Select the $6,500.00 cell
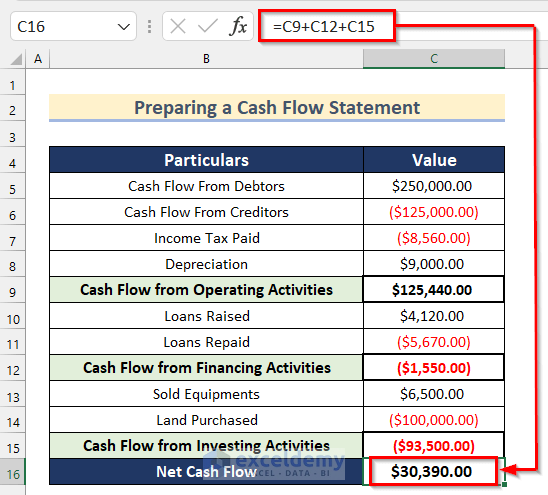Image resolution: width=548 pixels, height=495 pixels. pos(434,394)
